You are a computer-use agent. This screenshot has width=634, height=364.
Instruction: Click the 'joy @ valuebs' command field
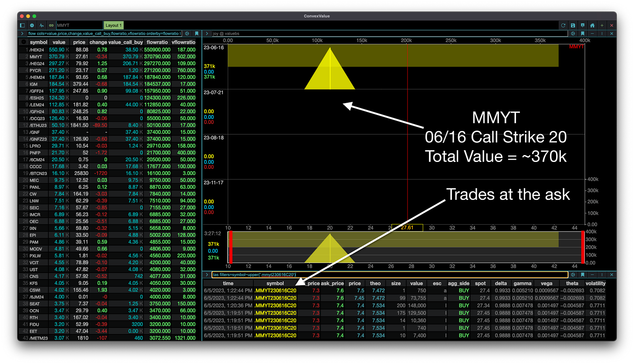[390, 33]
